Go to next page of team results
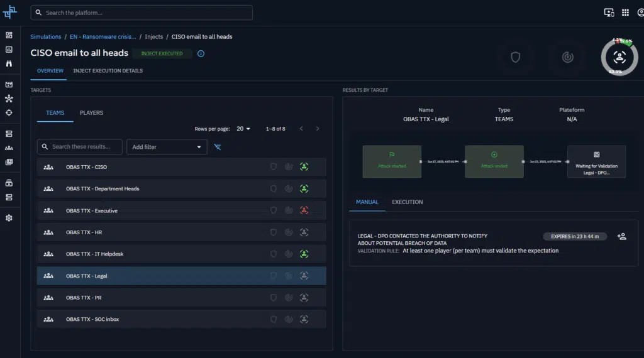 318,129
